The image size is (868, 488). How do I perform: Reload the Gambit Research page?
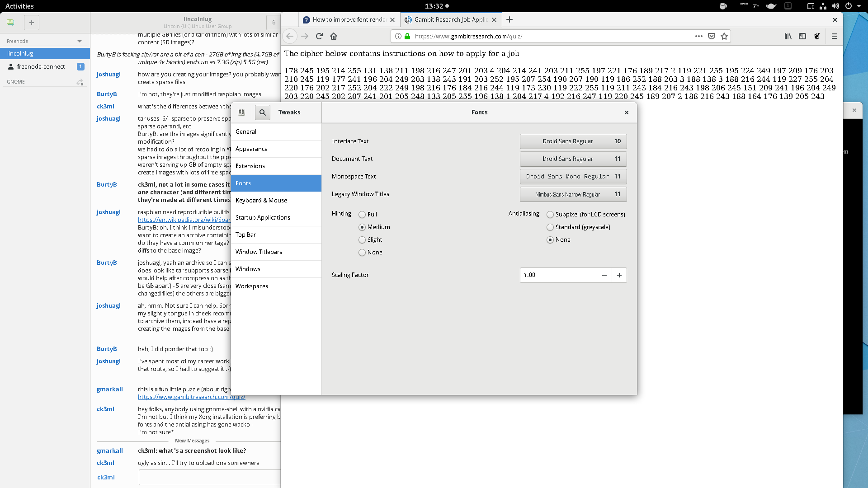[319, 36]
